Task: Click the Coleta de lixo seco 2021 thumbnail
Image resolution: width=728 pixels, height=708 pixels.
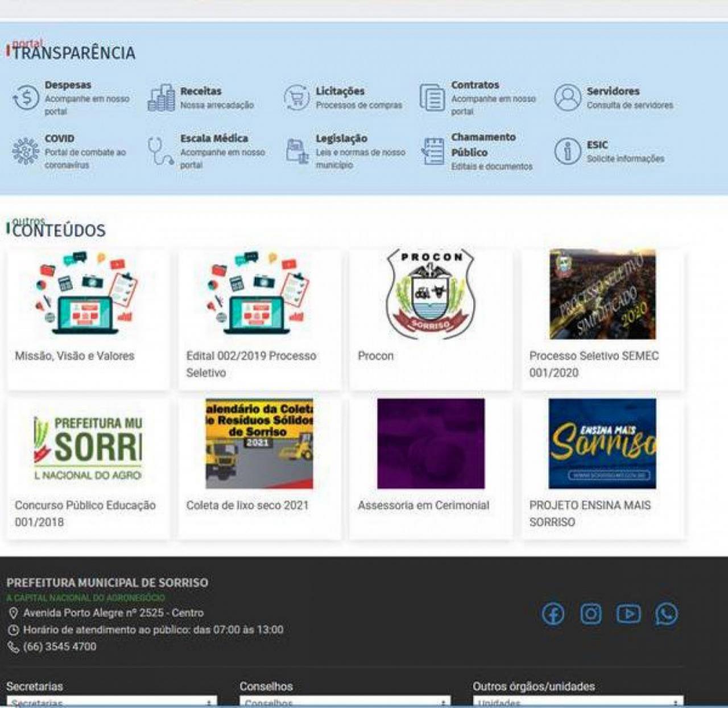Action: click(259, 443)
